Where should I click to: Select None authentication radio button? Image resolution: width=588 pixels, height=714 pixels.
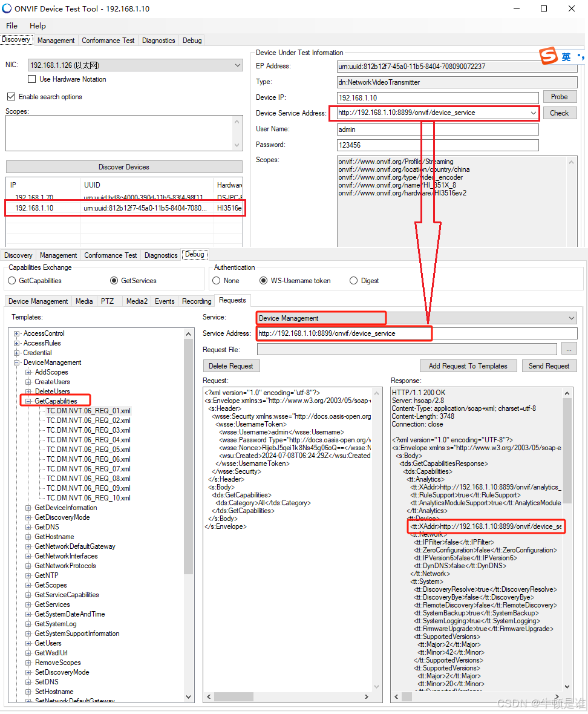pyautogui.click(x=217, y=281)
